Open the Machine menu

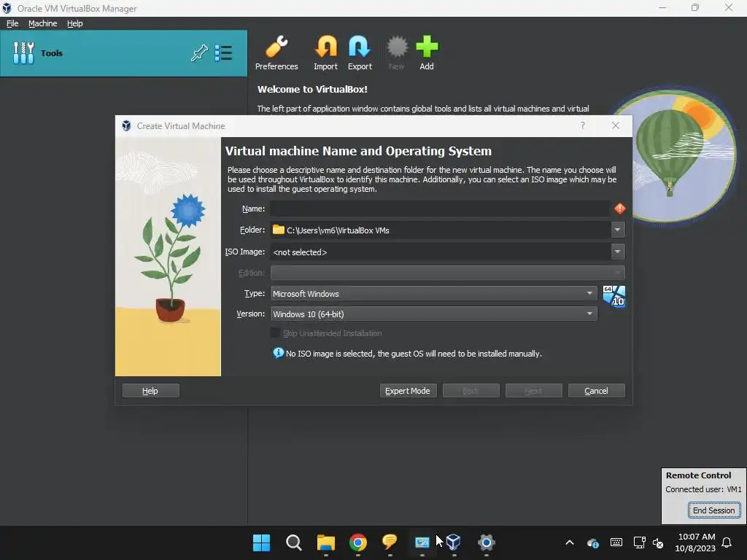pyautogui.click(x=43, y=23)
